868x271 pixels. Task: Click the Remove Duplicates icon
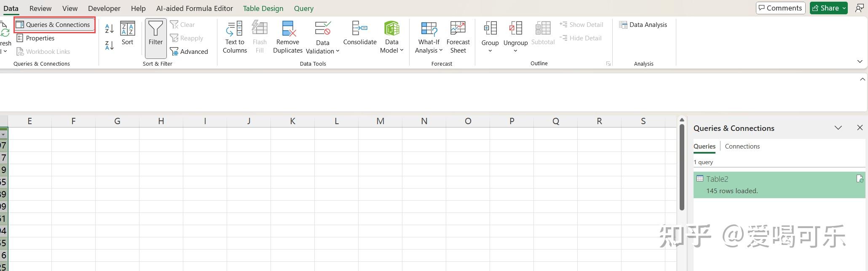[288, 29]
